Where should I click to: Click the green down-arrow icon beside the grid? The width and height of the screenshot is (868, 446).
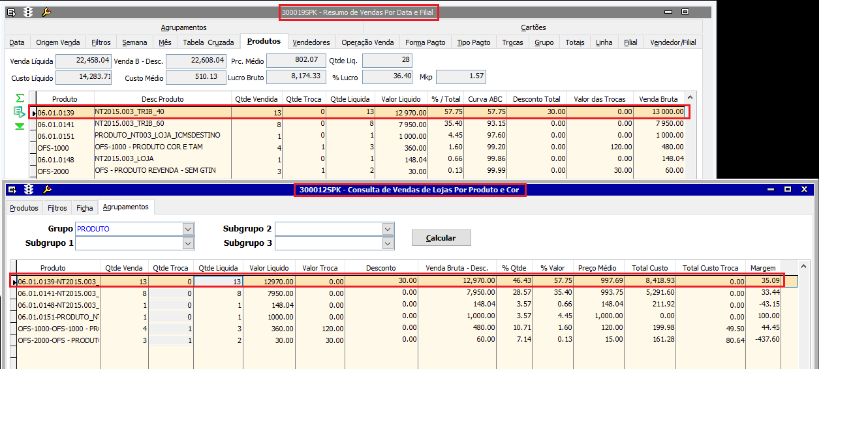click(20, 126)
